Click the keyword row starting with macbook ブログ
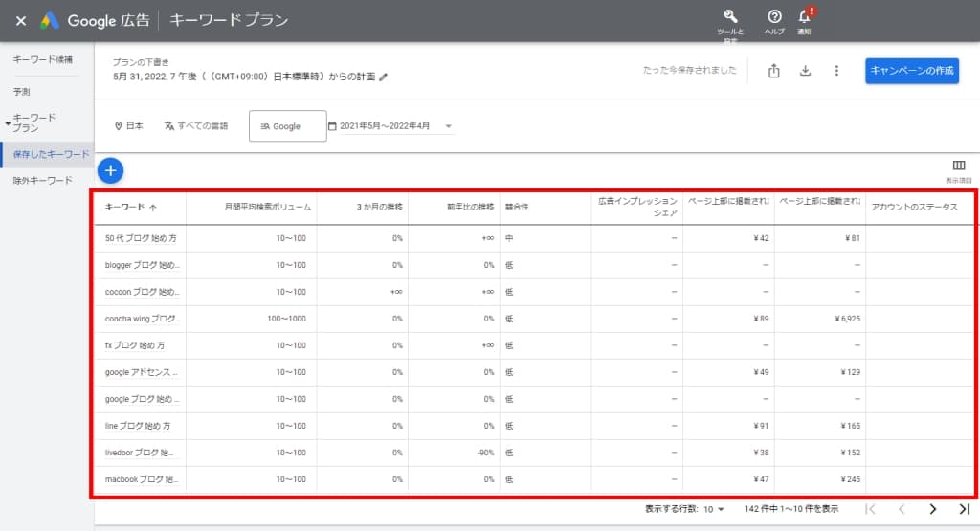Screen dimensions: 980x531 coord(142,479)
